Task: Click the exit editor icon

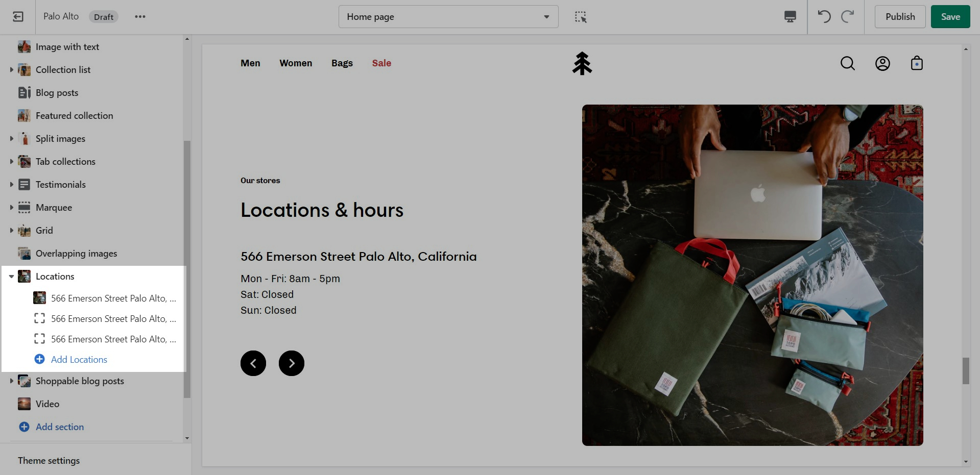Action: 18,17
